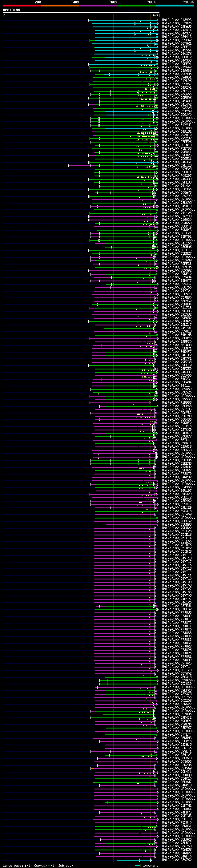The width and height of the screenshot is (197, 868).
Task: Click the =100char. scale legend
Action: click(x=146, y=866)
